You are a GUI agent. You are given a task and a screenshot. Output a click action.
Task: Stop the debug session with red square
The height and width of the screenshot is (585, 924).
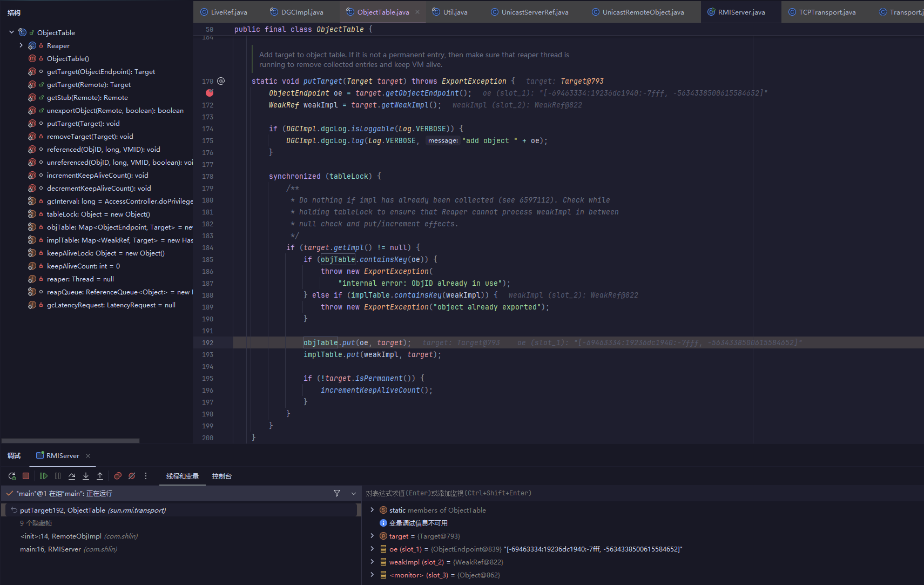pyautogui.click(x=26, y=476)
